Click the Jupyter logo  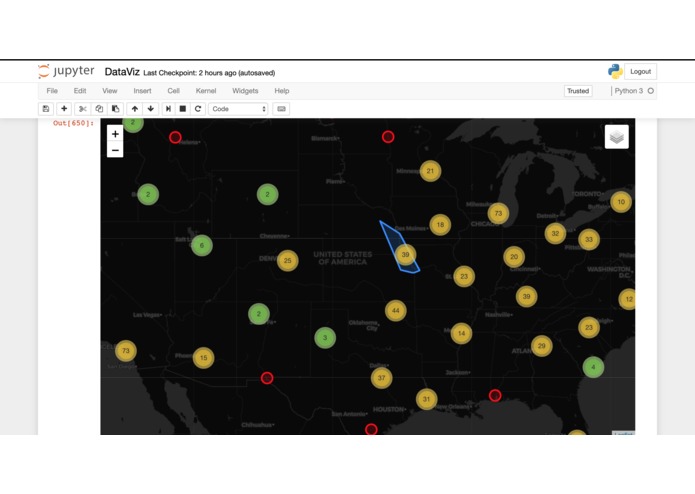click(x=66, y=71)
